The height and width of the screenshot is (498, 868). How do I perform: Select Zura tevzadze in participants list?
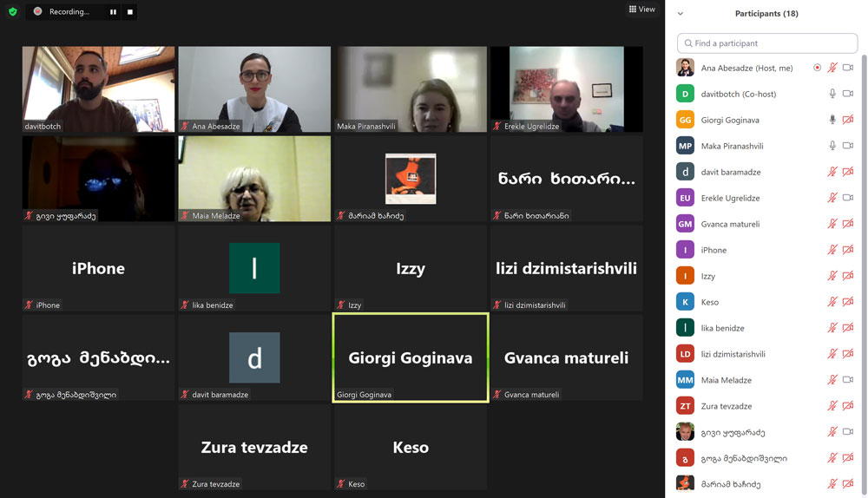coord(727,406)
